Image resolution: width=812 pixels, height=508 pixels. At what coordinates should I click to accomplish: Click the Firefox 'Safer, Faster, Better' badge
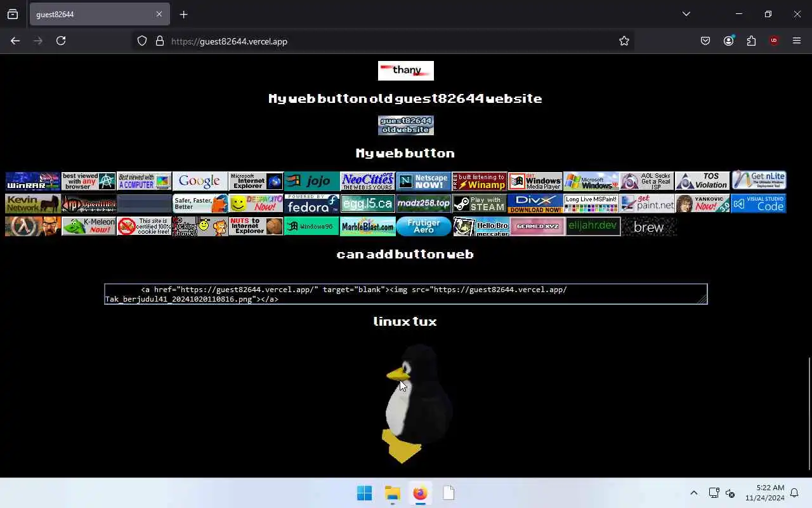tap(200, 204)
